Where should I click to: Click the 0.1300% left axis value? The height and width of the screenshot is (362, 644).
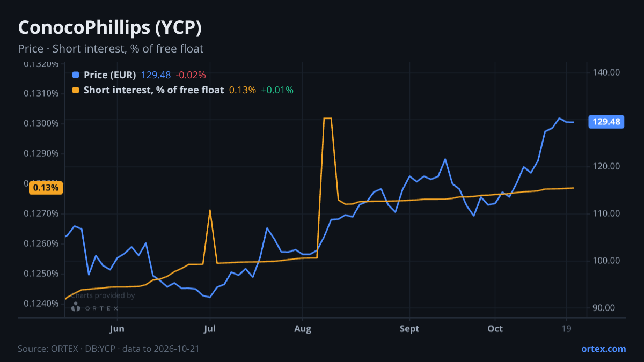(x=40, y=123)
